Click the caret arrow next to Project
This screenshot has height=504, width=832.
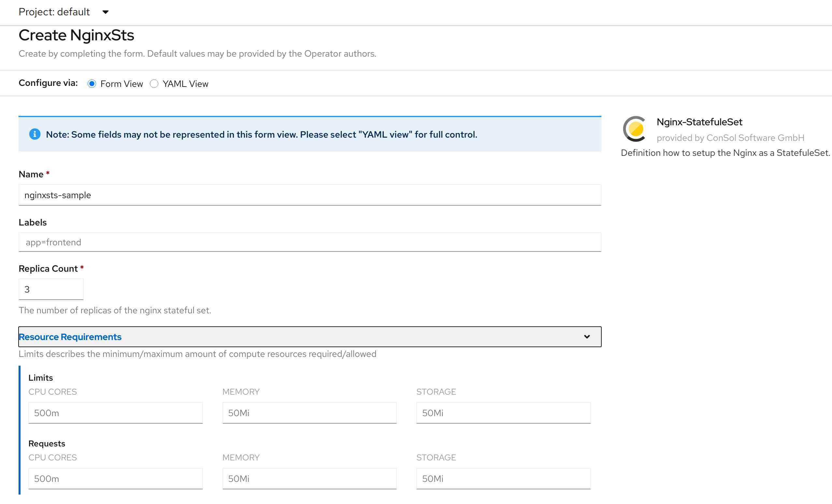coord(105,12)
